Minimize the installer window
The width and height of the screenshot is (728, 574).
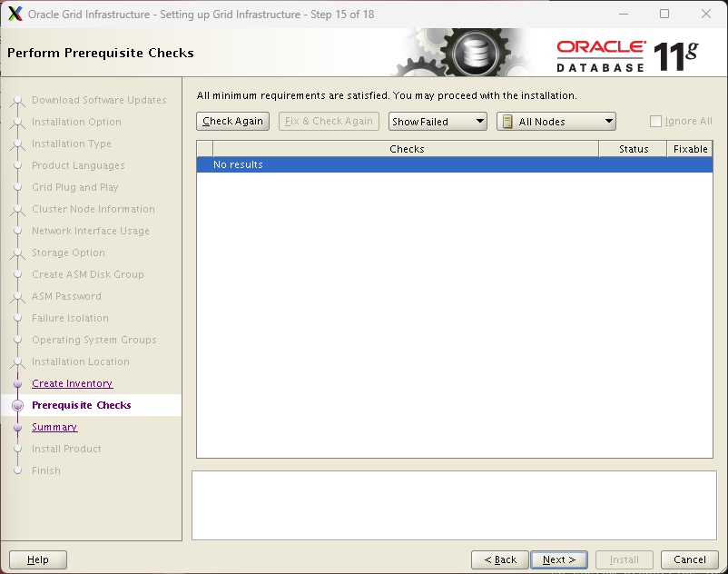point(624,14)
